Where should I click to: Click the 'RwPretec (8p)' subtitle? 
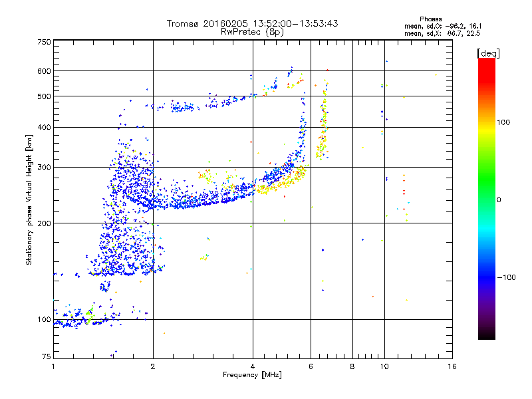point(252,32)
